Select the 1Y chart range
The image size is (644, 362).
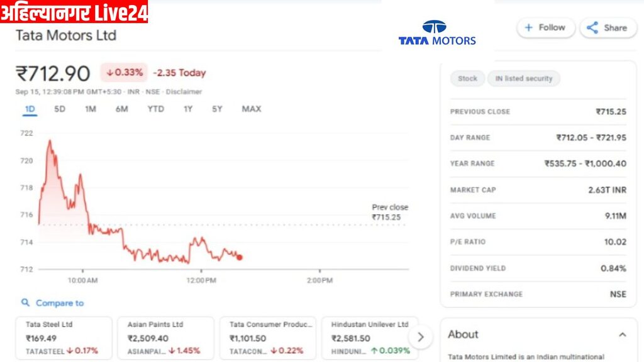(188, 109)
